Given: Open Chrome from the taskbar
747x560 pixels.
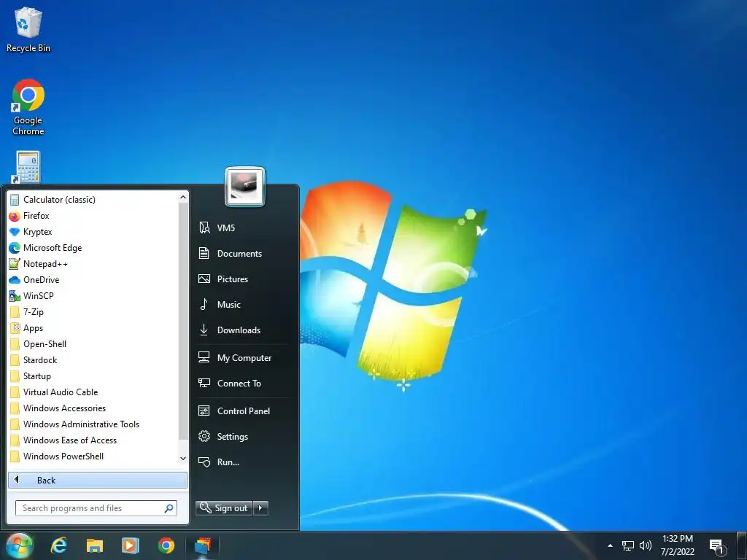Looking at the screenshot, I should [x=166, y=545].
